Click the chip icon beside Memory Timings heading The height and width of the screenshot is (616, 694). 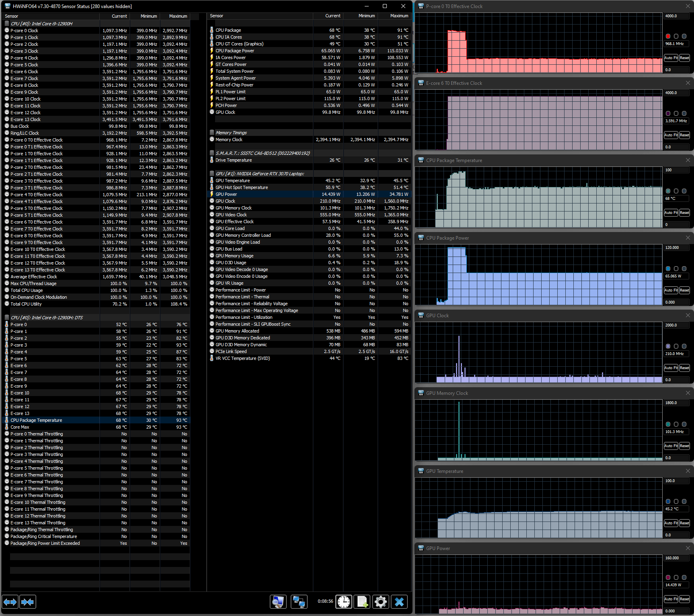coord(212,132)
